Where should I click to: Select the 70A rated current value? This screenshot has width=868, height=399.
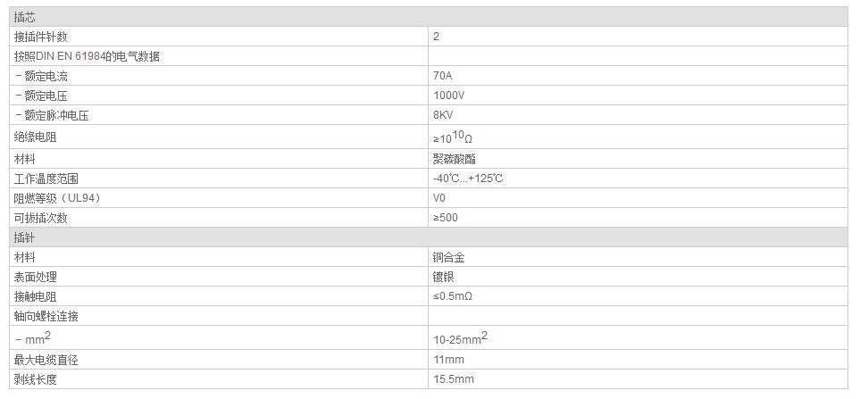pos(442,76)
